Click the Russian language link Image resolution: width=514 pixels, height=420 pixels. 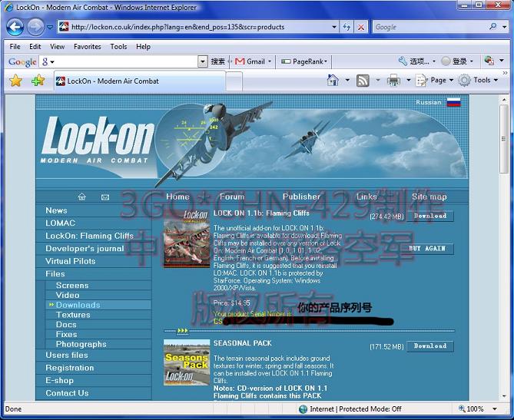(x=429, y=102)
